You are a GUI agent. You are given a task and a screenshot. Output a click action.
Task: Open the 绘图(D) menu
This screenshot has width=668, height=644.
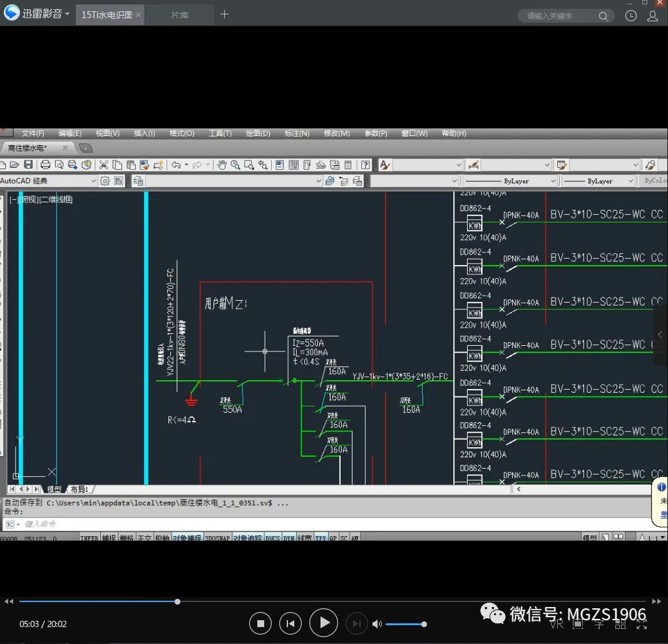click(257, 133)
